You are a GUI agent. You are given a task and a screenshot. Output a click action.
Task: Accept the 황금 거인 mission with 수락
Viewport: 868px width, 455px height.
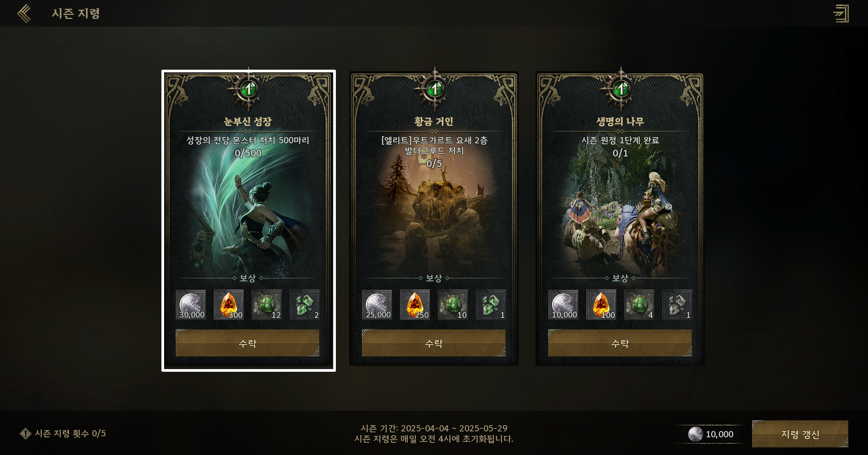434,343
